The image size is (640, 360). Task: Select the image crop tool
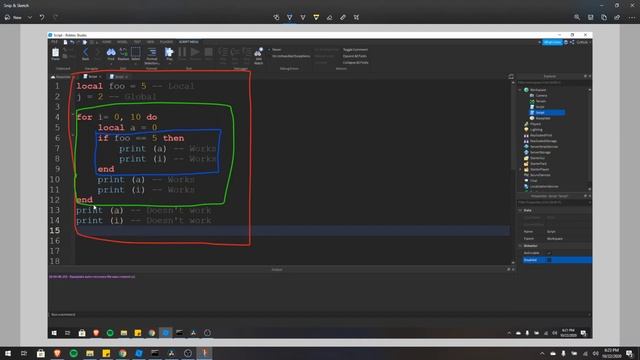(x=356, y=17)
